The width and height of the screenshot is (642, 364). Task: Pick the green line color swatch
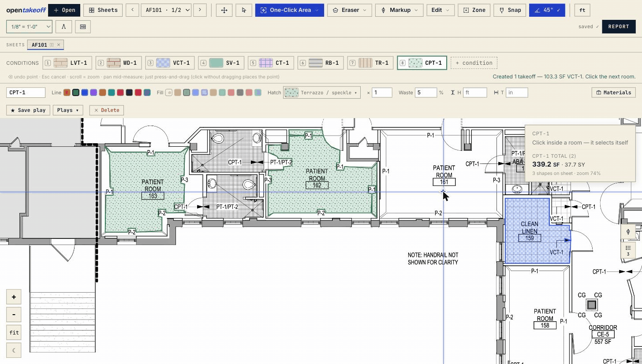point(76,93)
